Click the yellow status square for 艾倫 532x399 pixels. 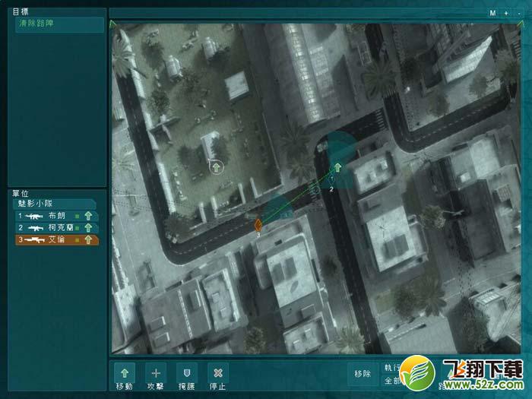(x=78, y=240)
